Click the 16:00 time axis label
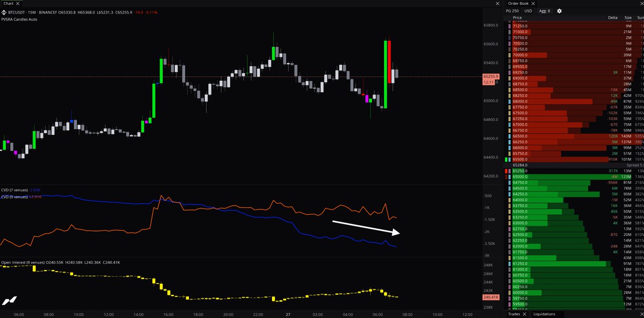 point(168,314)
